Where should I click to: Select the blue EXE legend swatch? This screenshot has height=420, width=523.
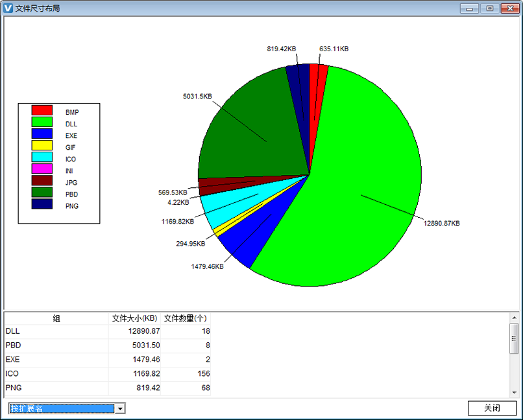click(42, 134)
